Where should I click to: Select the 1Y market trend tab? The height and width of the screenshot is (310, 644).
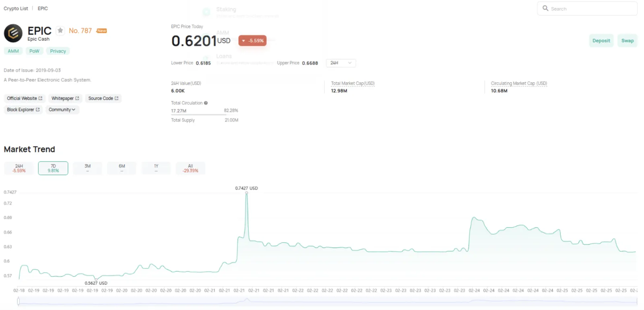pyautogui.click(x=156, y=168)
